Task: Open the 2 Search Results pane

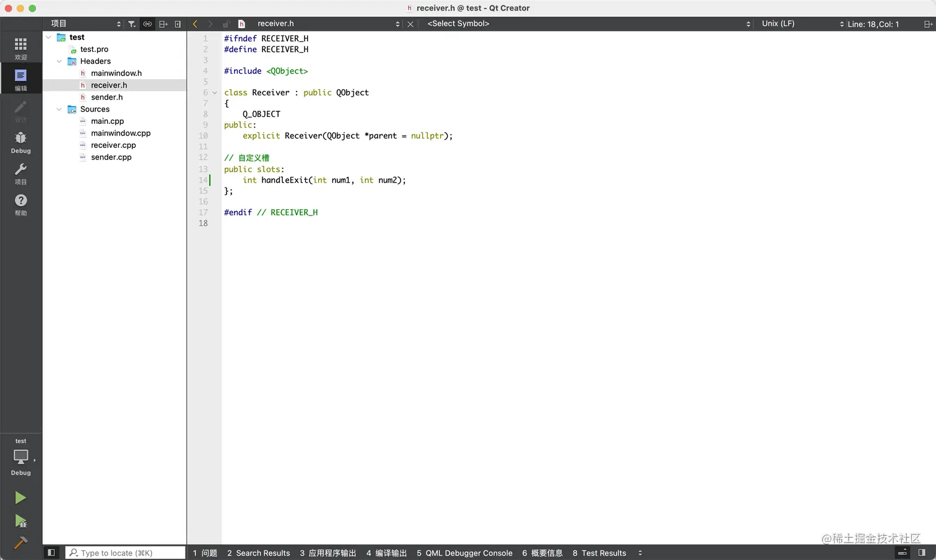Action: pos(258,553)
